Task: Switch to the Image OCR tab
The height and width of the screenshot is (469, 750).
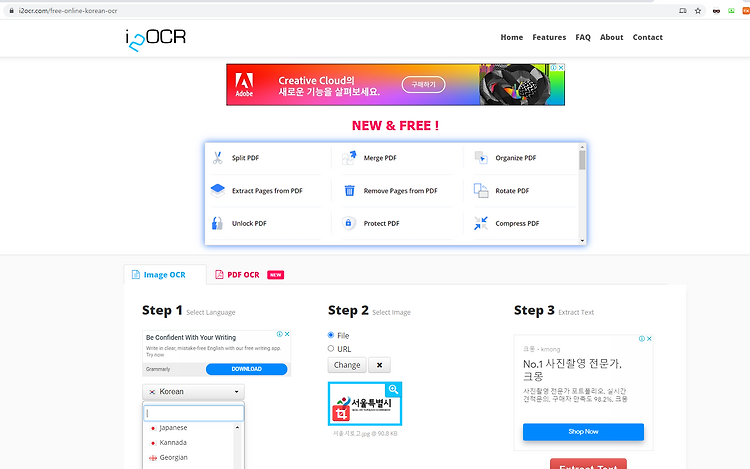Action: 165,275
